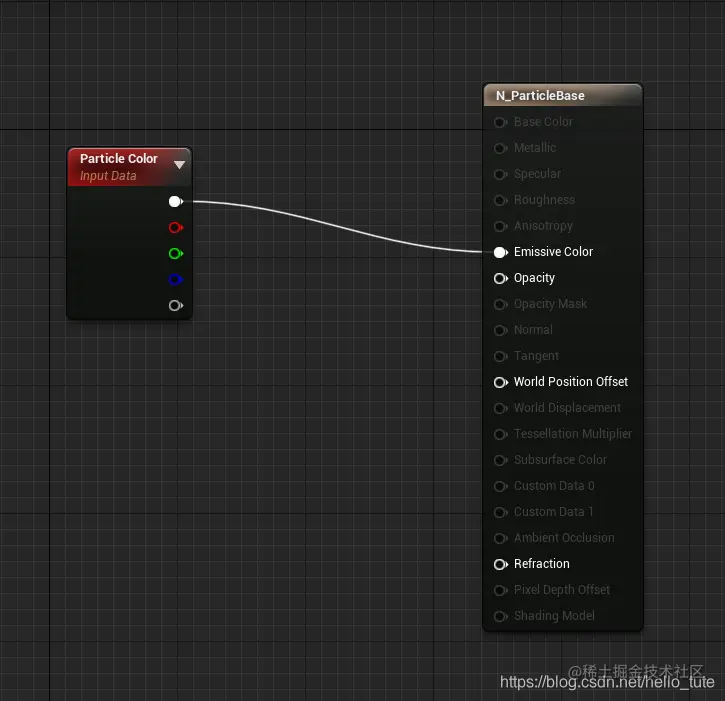Click the connected Emissive Color input pin
This screenshot has width=725, height=701.
(500, 252)
